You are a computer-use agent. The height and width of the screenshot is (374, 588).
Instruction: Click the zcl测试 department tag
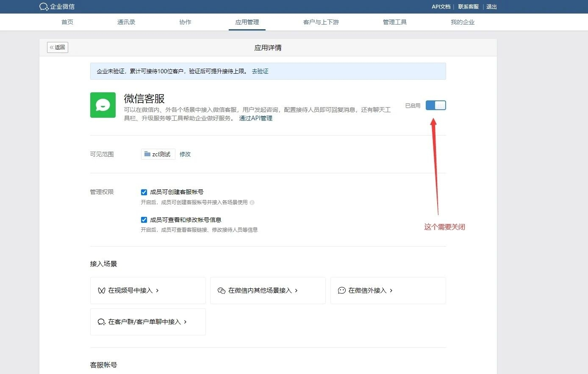tap(158, 154)
